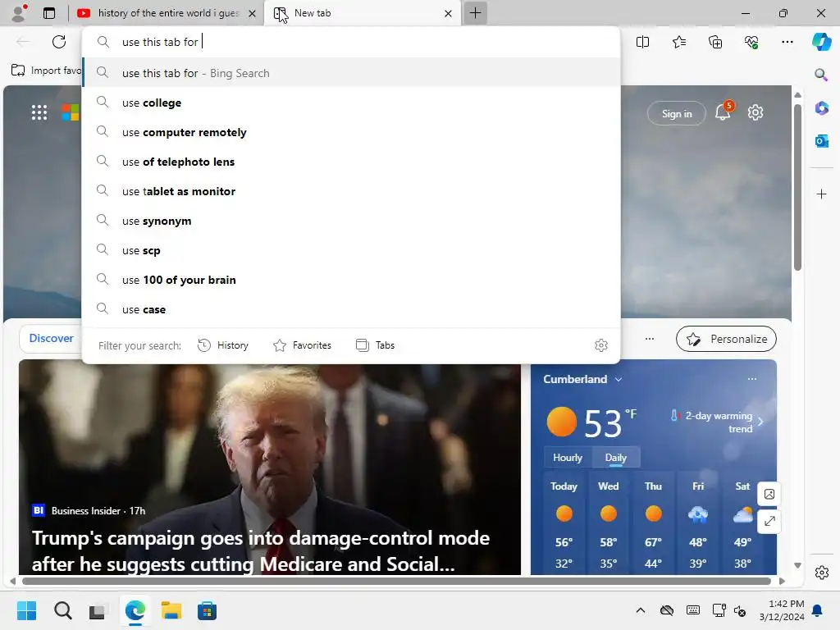Select the Thu forecast column
The image size is (840, 630).
click(653, 524)
